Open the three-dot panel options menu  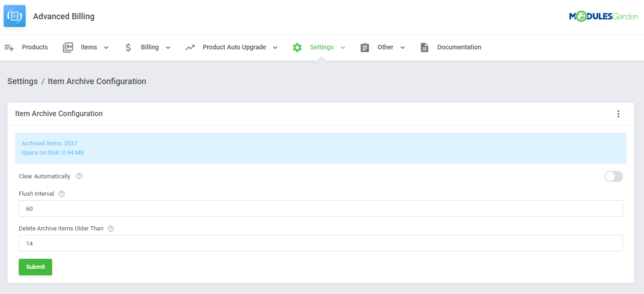point(618,114)
